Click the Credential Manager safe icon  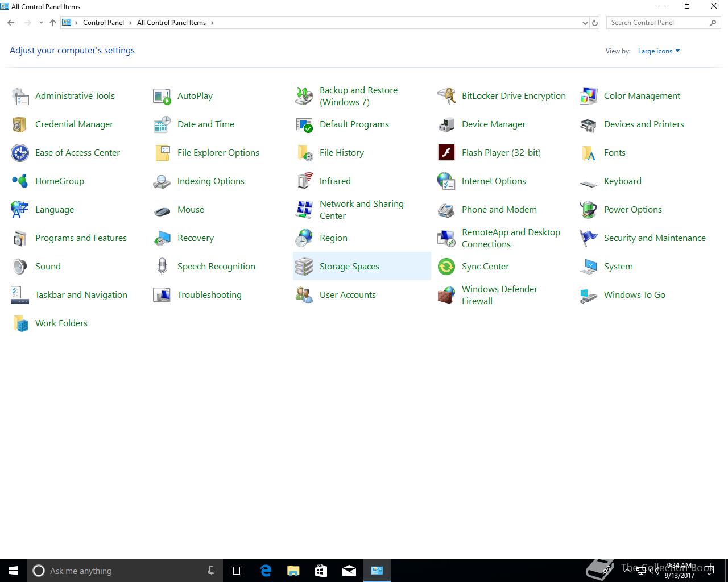(x=20, y=124)
